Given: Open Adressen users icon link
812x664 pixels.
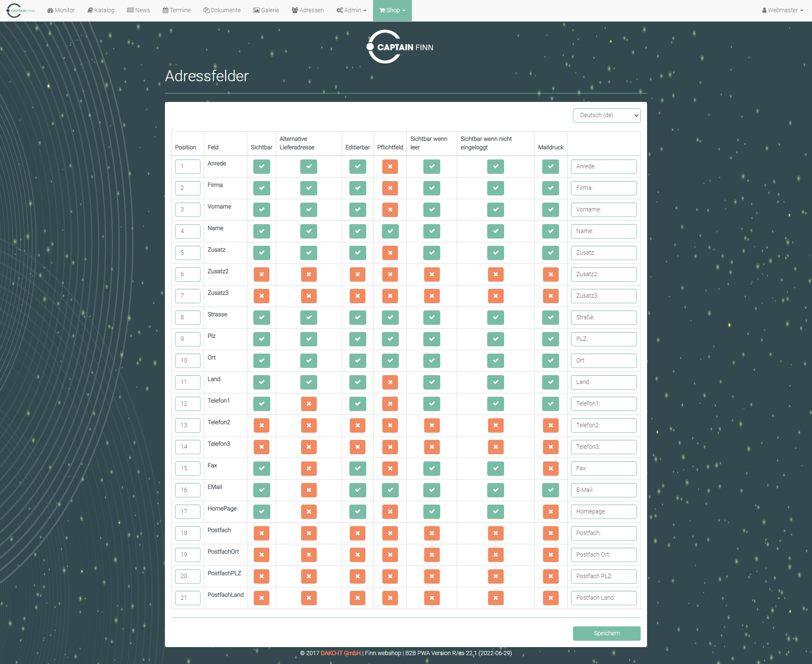Looking at the screenshot, I should coord(307,10).
